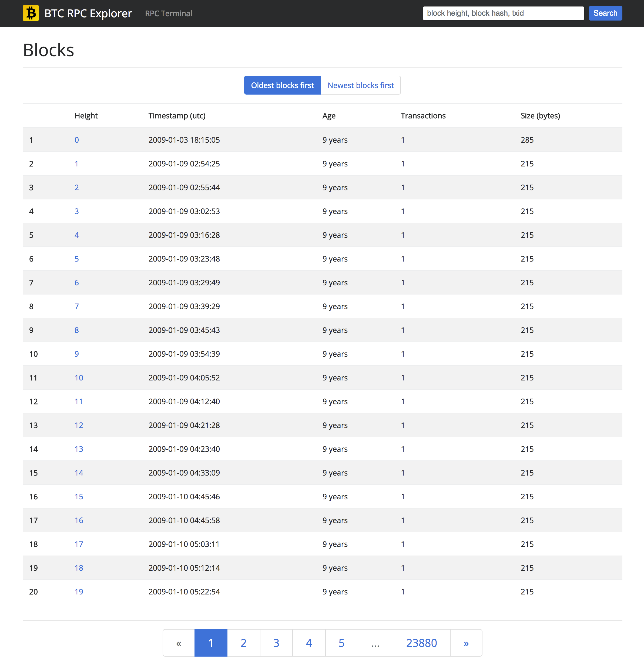Open block height 5 link
Viewport: 644px width, 662px height.
(77, 259)
